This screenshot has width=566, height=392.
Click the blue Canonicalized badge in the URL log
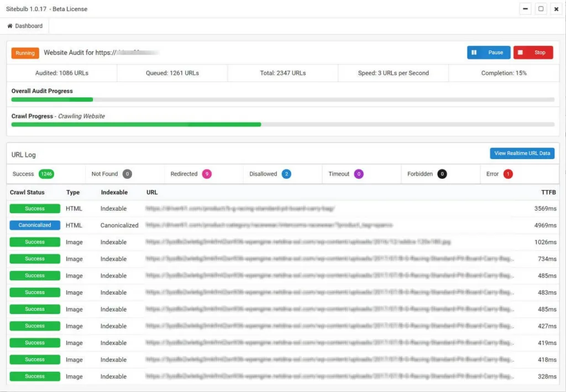(34, 225)
